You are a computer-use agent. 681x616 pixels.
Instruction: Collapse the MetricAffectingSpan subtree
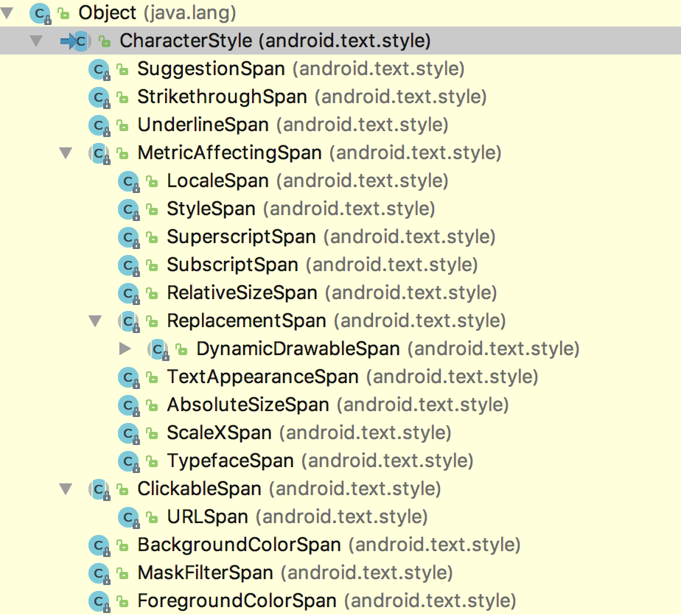pyautogui.click(x=66, y=153)
